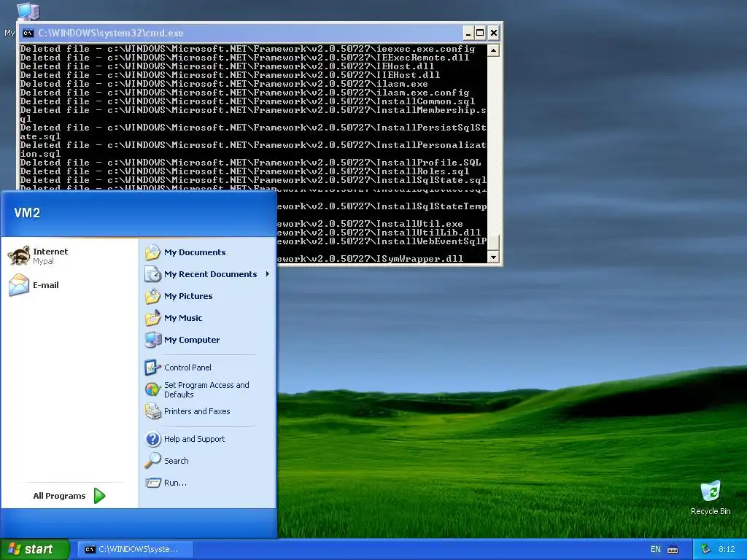
Task: Close the cmd.exe window
Action: point(494,33)
